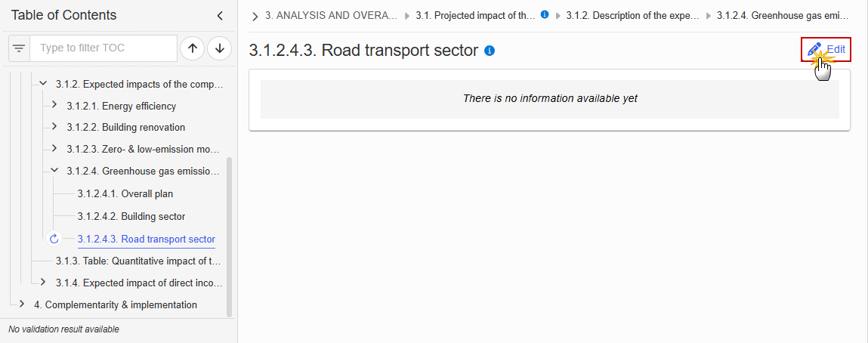
Task: Go to next TOC match arrow
Action: pos(220,48)
